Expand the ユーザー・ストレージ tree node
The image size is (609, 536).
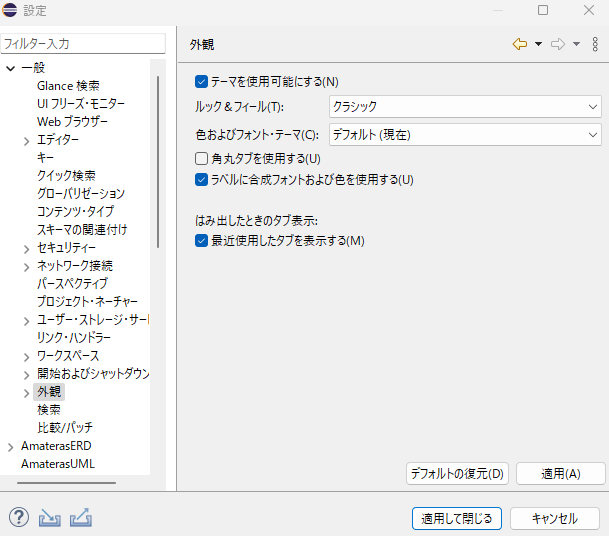click(x=26, y=321)
